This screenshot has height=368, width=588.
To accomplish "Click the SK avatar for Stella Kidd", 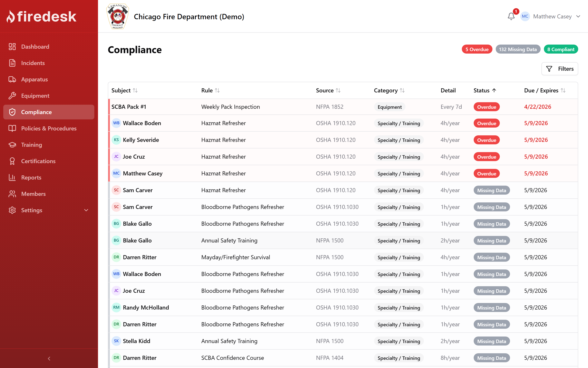I will 116,341.
